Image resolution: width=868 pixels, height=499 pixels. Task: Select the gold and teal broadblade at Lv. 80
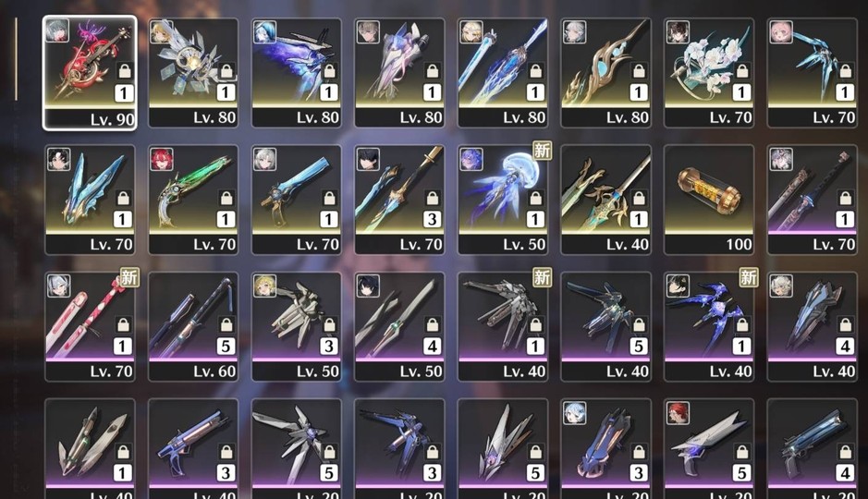point(605,73)
